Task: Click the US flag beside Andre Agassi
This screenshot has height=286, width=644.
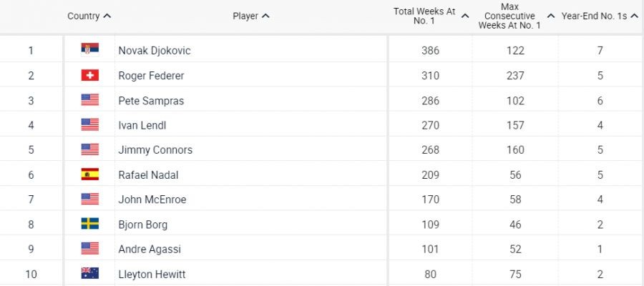Action: 89,249
